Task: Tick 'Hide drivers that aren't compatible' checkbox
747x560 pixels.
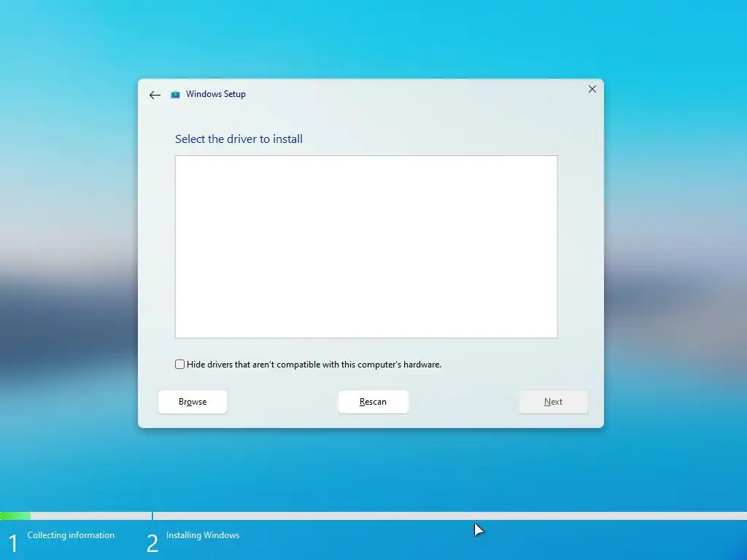Action: [179, 365]
